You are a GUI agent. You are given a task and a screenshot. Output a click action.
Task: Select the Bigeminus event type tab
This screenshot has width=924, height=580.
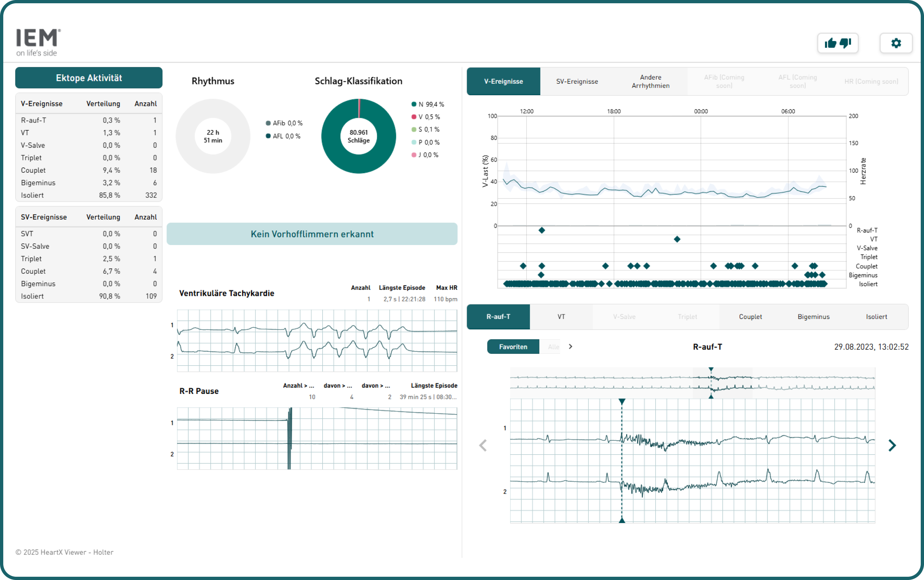[814, 317]
